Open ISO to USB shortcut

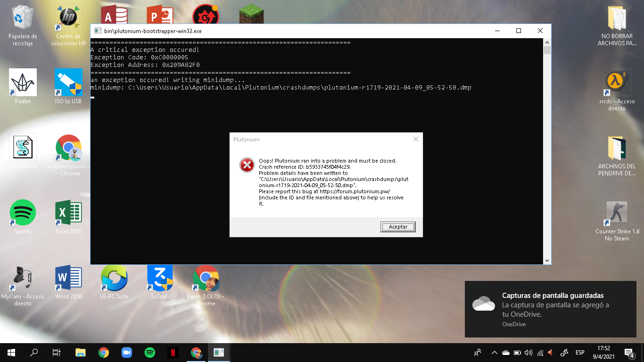pyautogui.click(x=68, y=87)
